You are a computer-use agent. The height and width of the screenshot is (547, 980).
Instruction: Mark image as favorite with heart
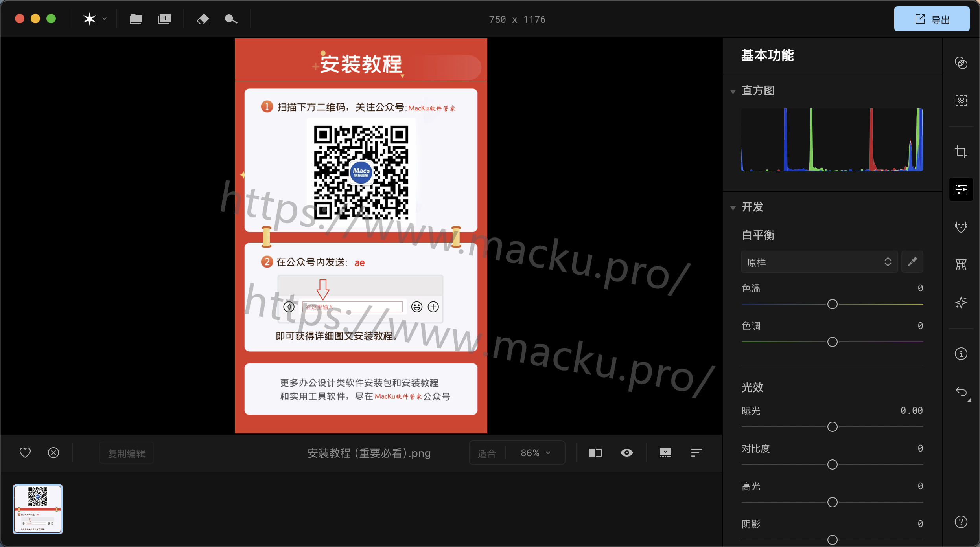[x=25, y=453]
